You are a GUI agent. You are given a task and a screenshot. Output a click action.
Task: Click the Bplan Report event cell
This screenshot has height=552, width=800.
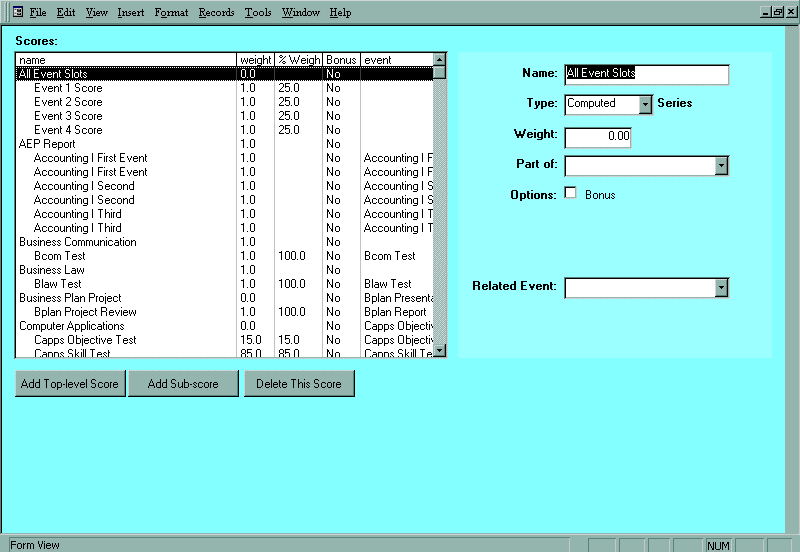[395, 312]
